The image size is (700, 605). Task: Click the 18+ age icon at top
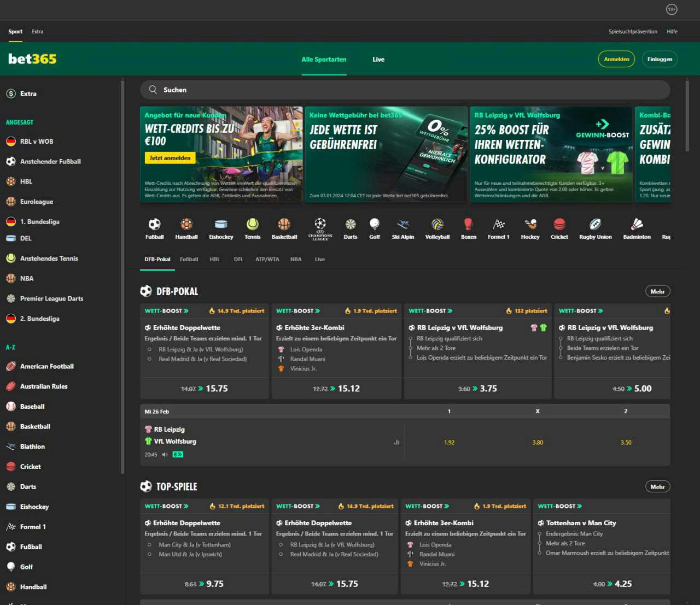coord(672,9)
